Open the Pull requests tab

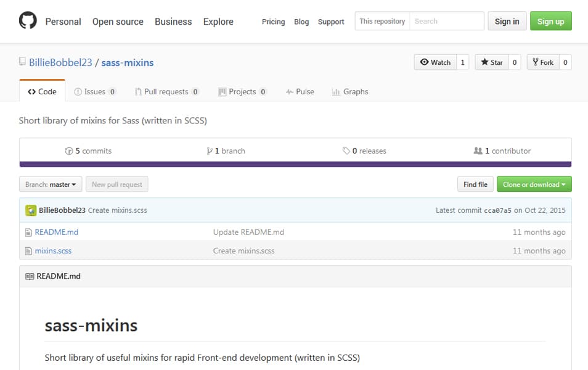pyautogui.click(x=167, y=91)
